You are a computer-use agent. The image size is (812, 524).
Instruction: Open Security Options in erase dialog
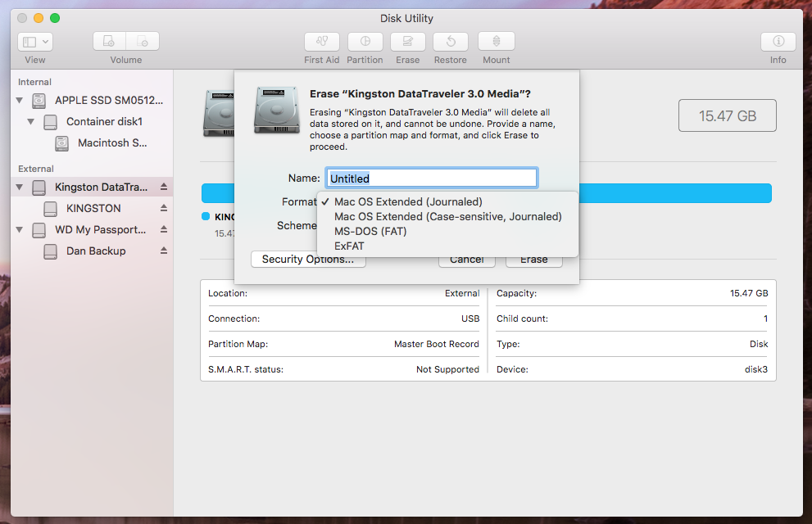click(x=308, y=260)
